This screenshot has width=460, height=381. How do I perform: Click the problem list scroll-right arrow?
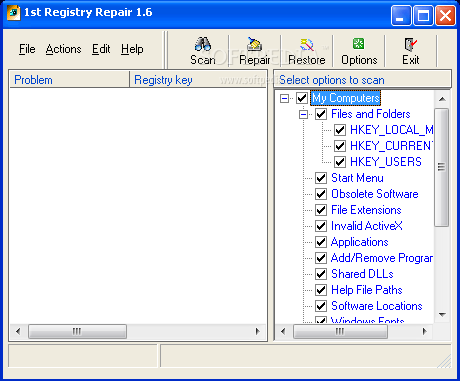tap(257, 331)
